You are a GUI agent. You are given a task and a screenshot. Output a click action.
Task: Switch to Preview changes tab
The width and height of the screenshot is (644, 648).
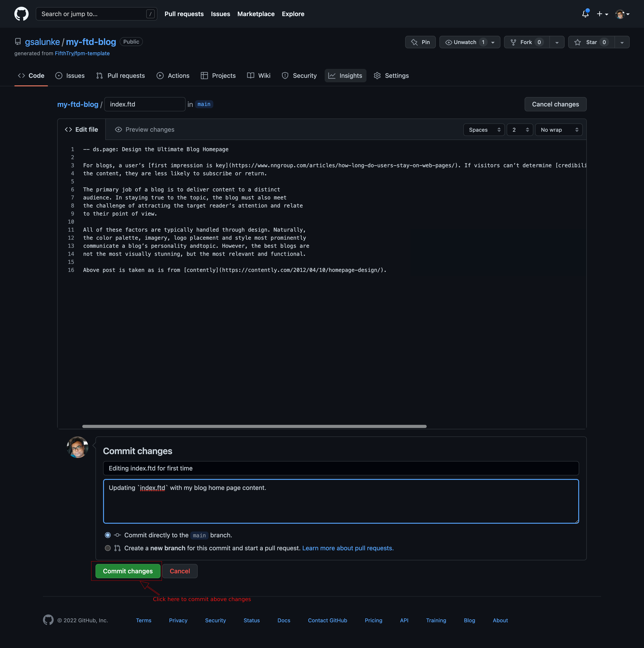pyautogui.click(x=144, y=129)
